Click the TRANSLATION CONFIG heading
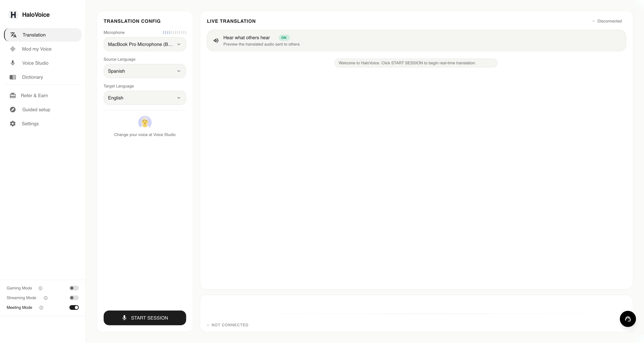644x343 pixels. coord(132,21)
